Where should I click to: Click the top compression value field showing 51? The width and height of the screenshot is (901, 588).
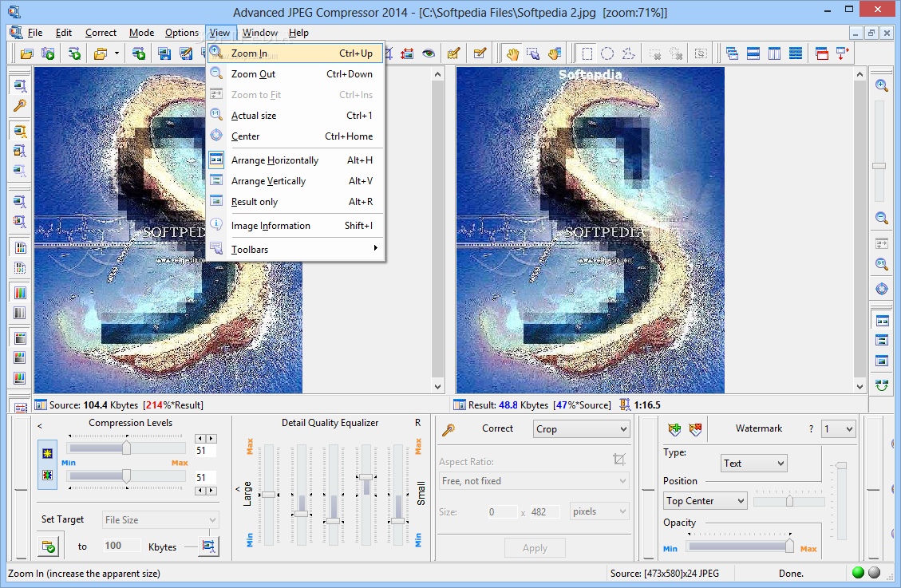(x=205, y=451)
